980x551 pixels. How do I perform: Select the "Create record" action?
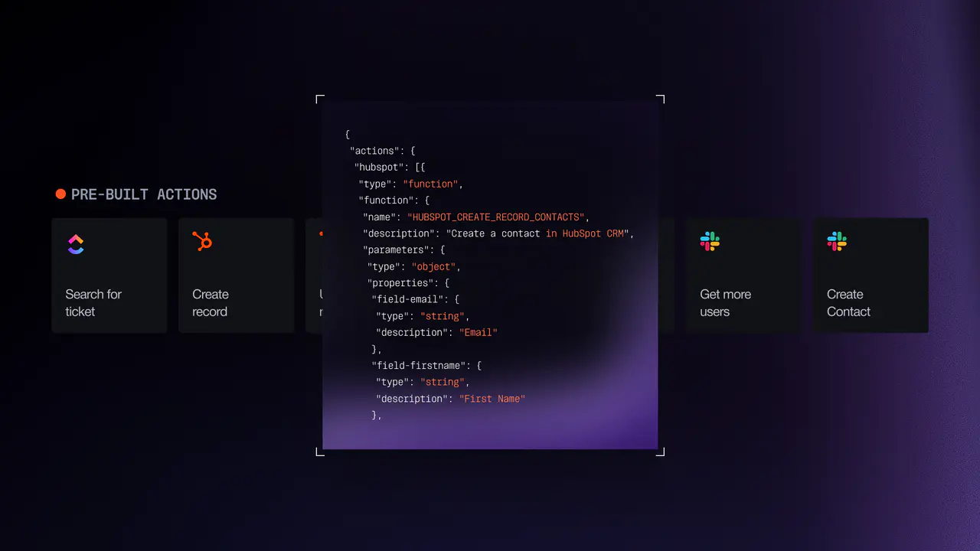[237, 275]
